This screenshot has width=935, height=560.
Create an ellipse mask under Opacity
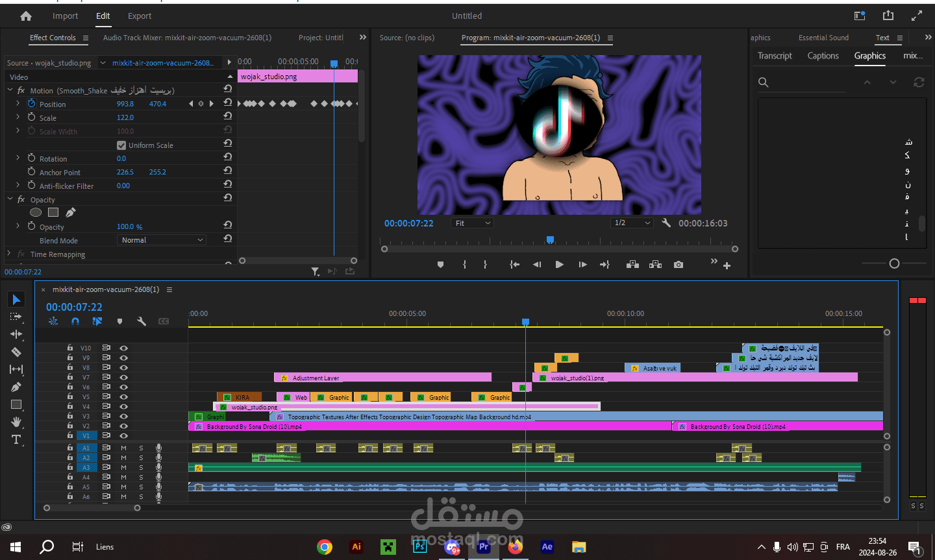36,212
